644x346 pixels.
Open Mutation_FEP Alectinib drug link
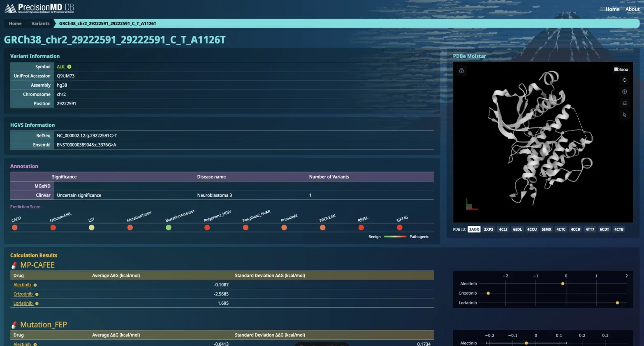tap(22, 344)
